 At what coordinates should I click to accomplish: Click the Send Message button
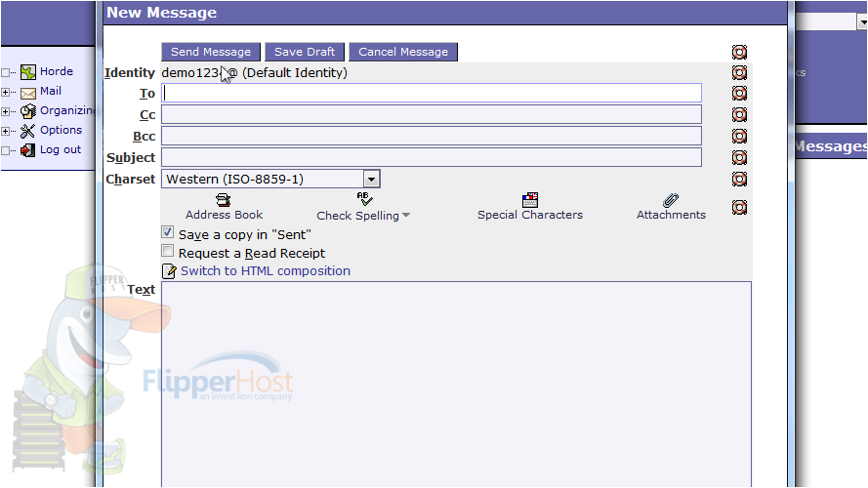211,52
